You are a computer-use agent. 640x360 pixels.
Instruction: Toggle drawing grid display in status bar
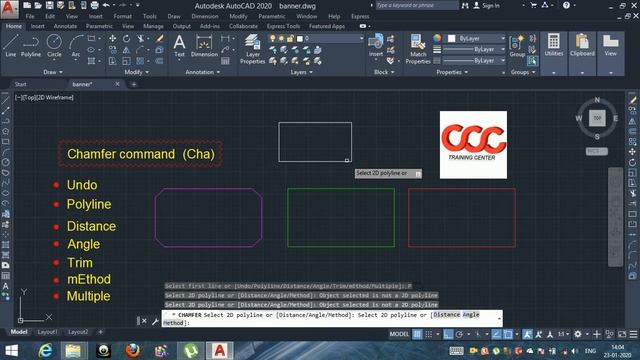(417, 334)
